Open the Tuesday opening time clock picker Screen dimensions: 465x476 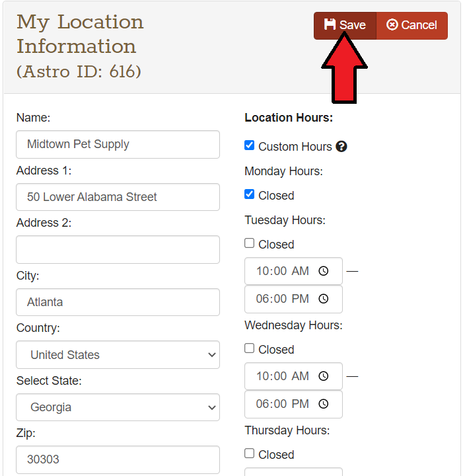[x=324, y=271]
